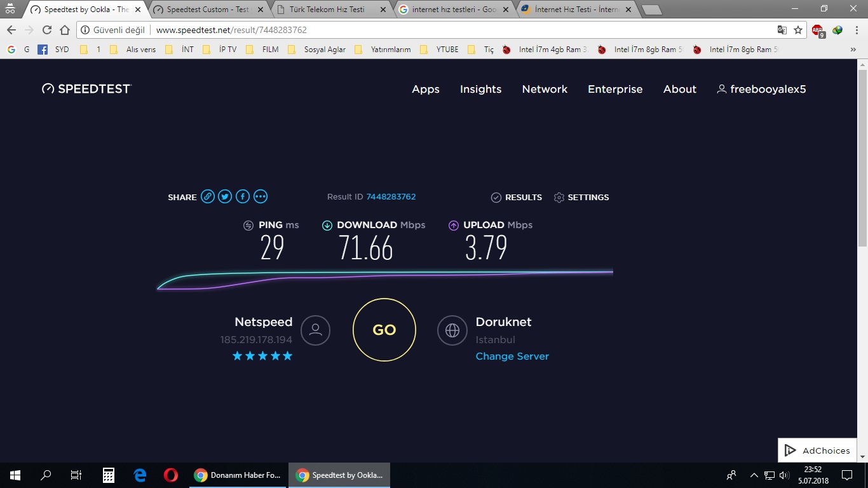Open the Intel İ7m 4gb Ram bookmark
This screenshot has height=488, width=868.
point(545,49)
